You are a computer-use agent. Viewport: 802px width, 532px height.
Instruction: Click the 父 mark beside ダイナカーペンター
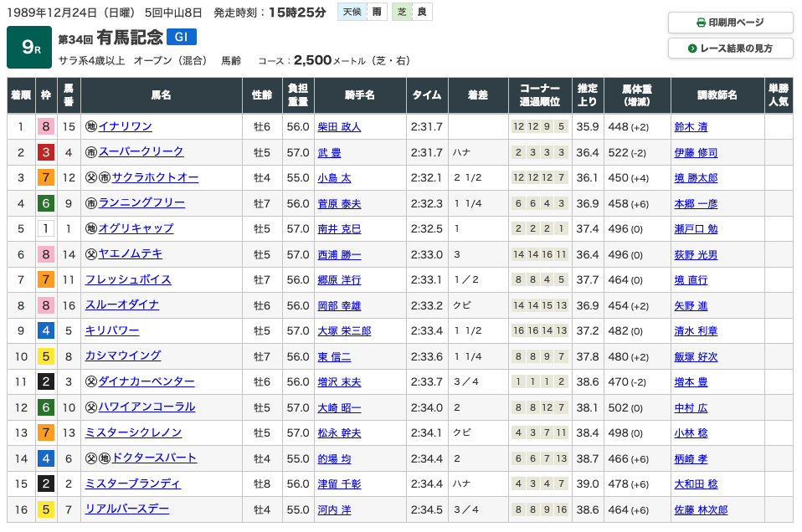point(90,382)
